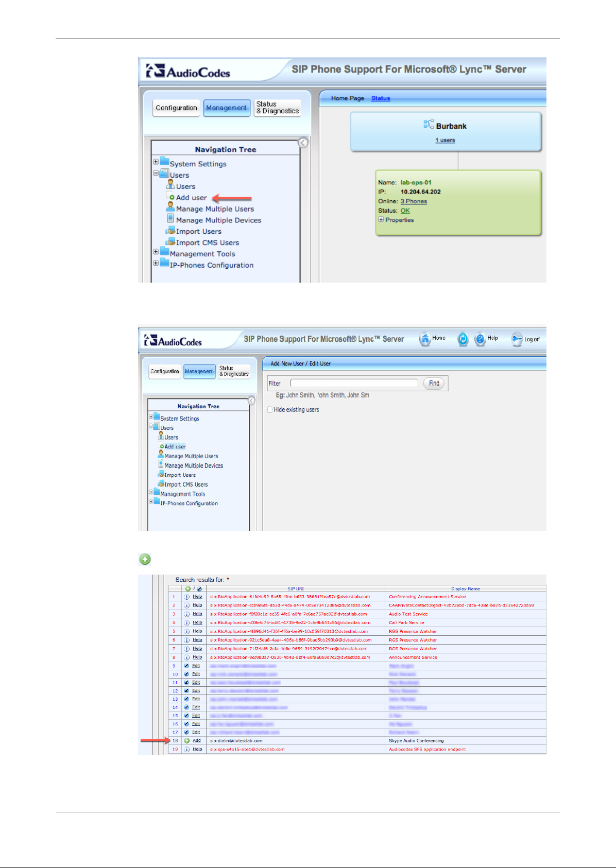This screenshot has height=868, width=616.
Task: Click the Users person icon in Home Page tree
Action: [x=170, y=184]
